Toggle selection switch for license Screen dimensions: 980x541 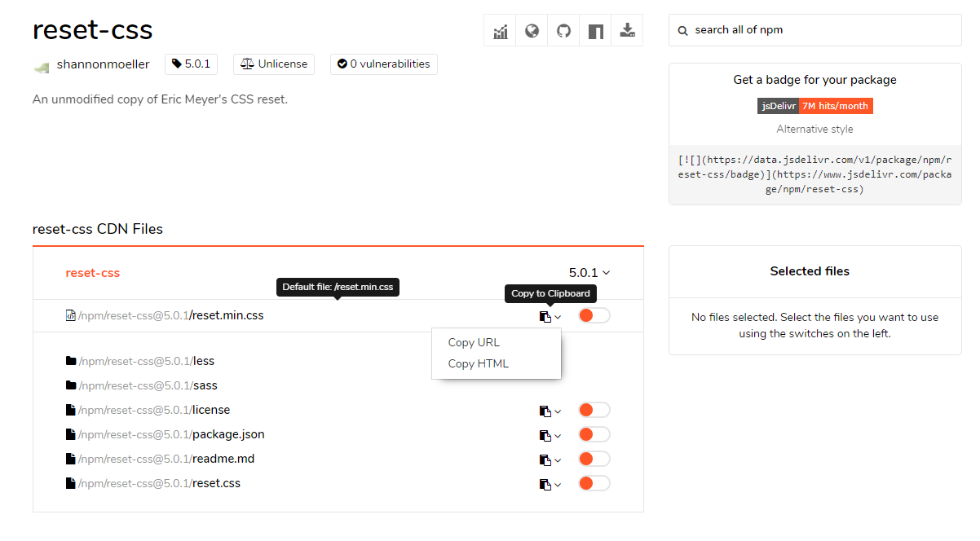[594, 410]
